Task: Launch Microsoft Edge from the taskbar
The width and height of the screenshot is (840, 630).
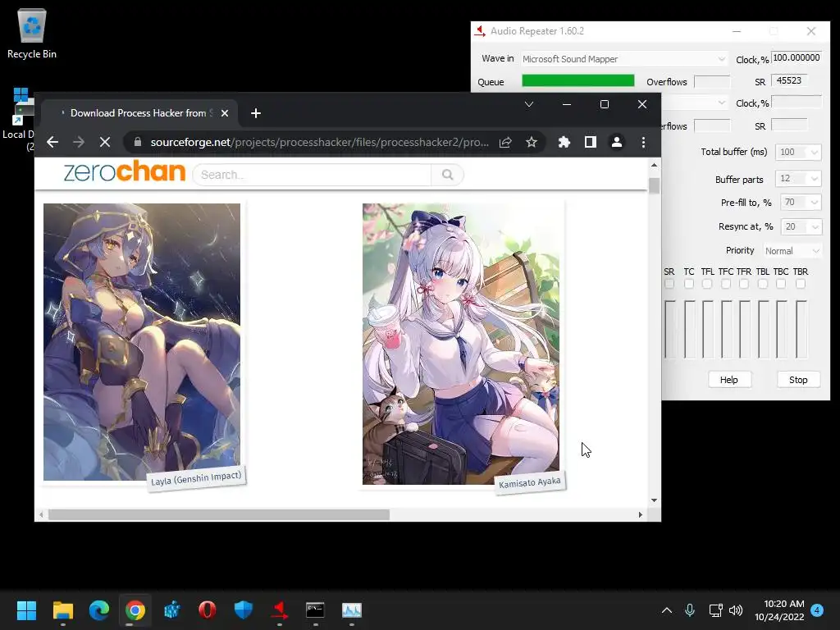Action: [99, 610]
